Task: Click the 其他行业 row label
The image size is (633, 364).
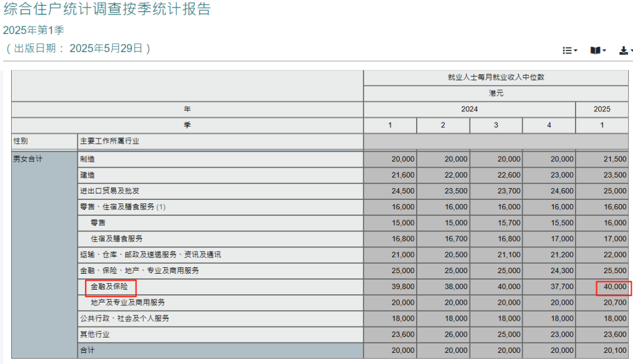Action: pos(95,335)
